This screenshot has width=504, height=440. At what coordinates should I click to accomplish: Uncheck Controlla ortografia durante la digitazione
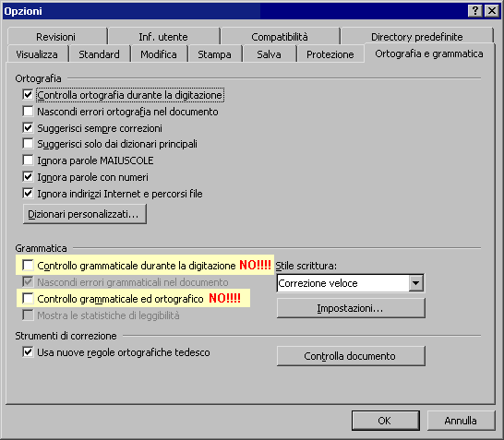tap(28, 95)
